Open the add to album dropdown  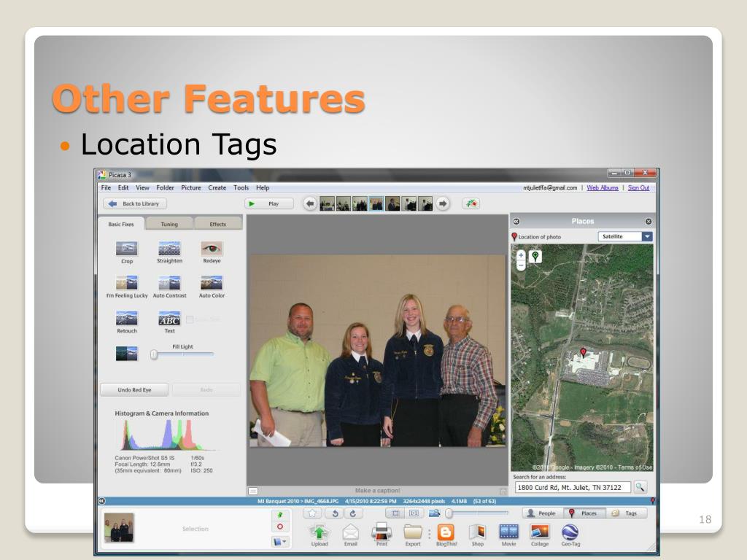pyautogui.click(x=279, y=542)
